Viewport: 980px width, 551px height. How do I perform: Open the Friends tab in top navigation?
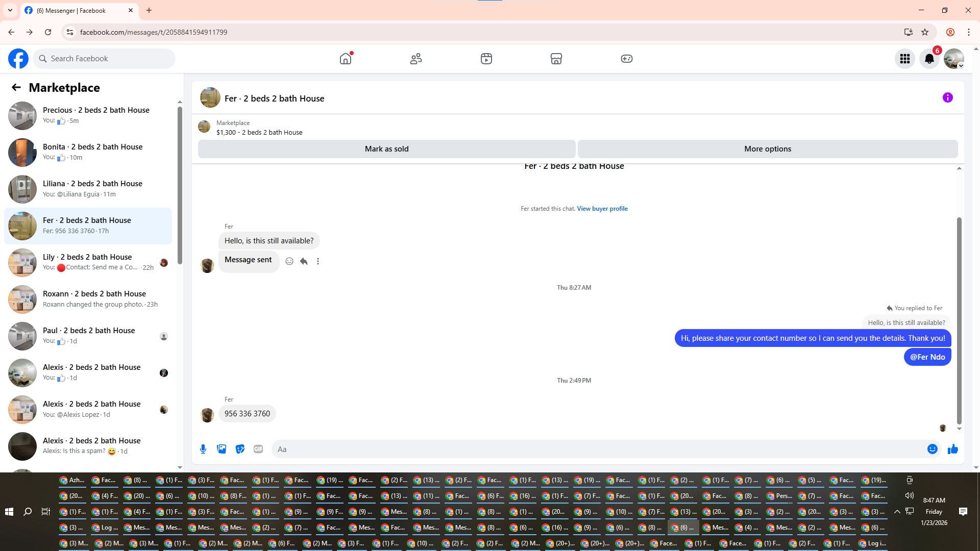pyautogui.click(x=416, y=59)
